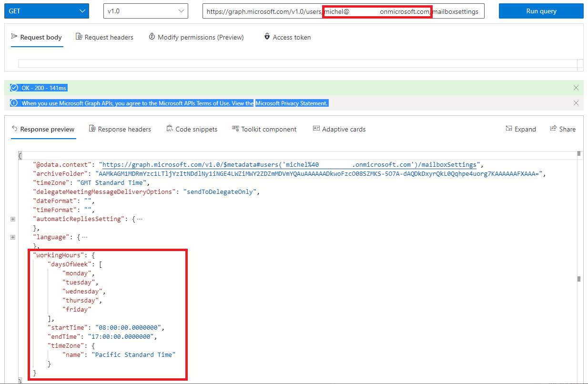Dismiss the Terms of Use notice banner
This screenshot has height=384, width=588.
(x=576, y=102)
